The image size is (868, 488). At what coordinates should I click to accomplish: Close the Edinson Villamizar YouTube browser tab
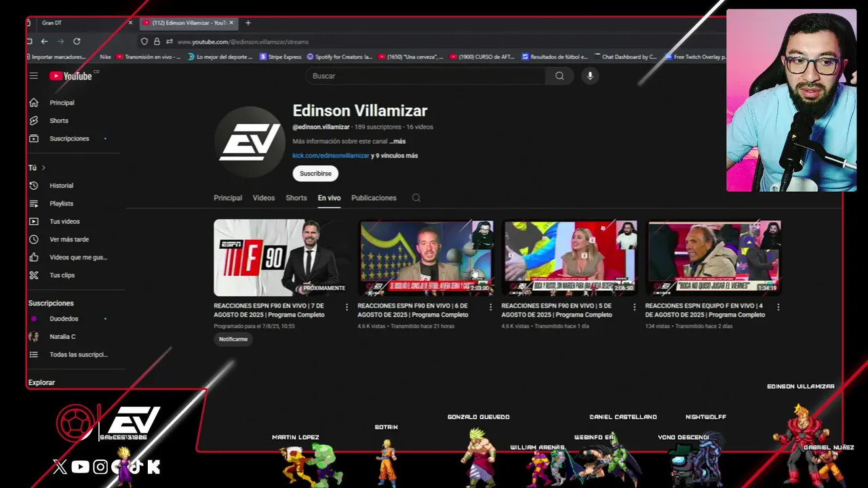[x=231, y=23]
